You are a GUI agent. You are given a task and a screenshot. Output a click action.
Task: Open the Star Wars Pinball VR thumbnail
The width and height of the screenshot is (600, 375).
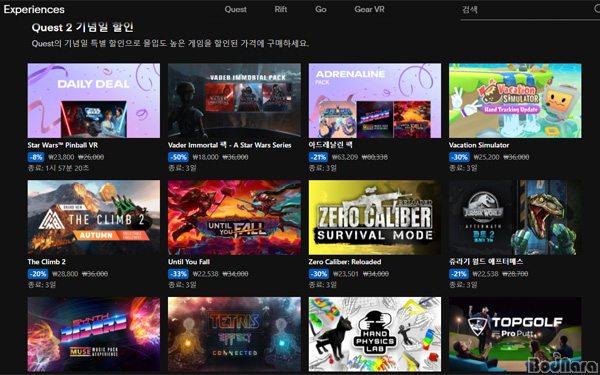point(94,100)
